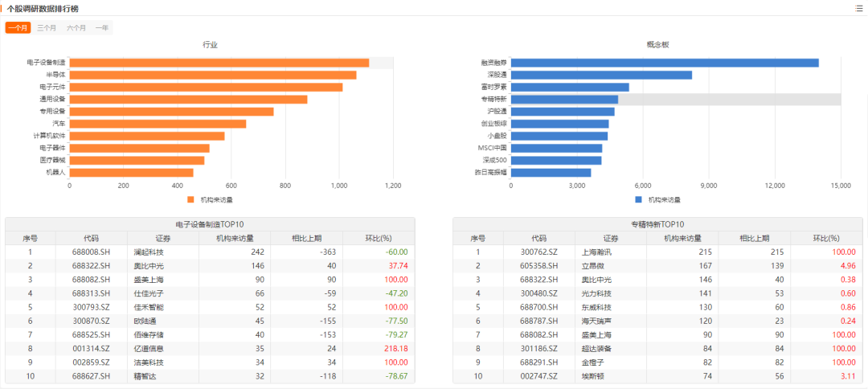Open 盛美上海 in 电子设备制造TOP10 table
The image size is (868, 389).
[x=149, y=280]
